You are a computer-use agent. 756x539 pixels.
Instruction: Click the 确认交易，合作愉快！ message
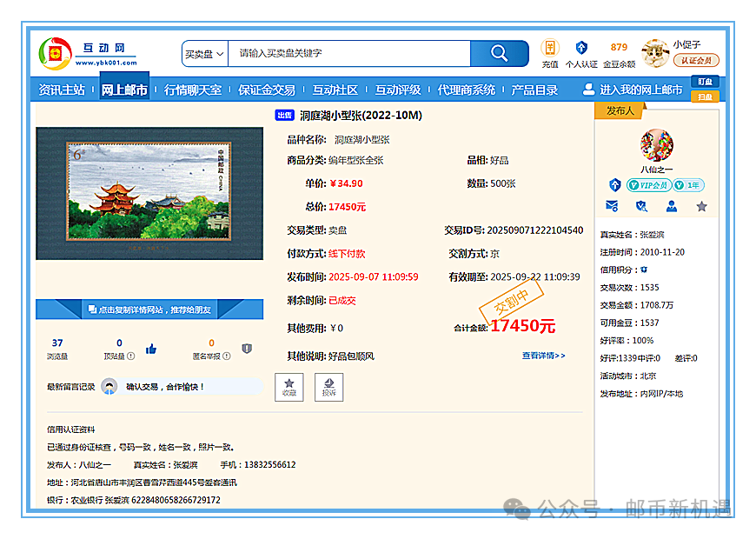coord(165,387)
